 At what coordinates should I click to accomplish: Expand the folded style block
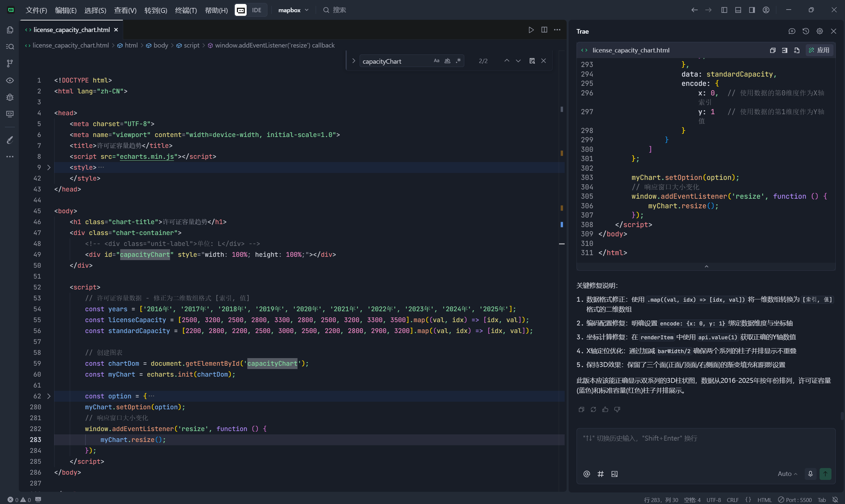[49, 167]
